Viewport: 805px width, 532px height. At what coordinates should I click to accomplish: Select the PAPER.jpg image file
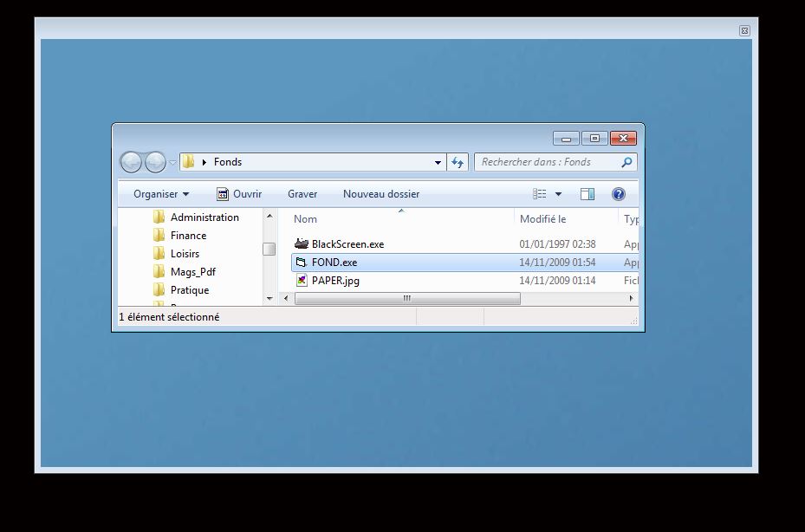coord(335,281)
